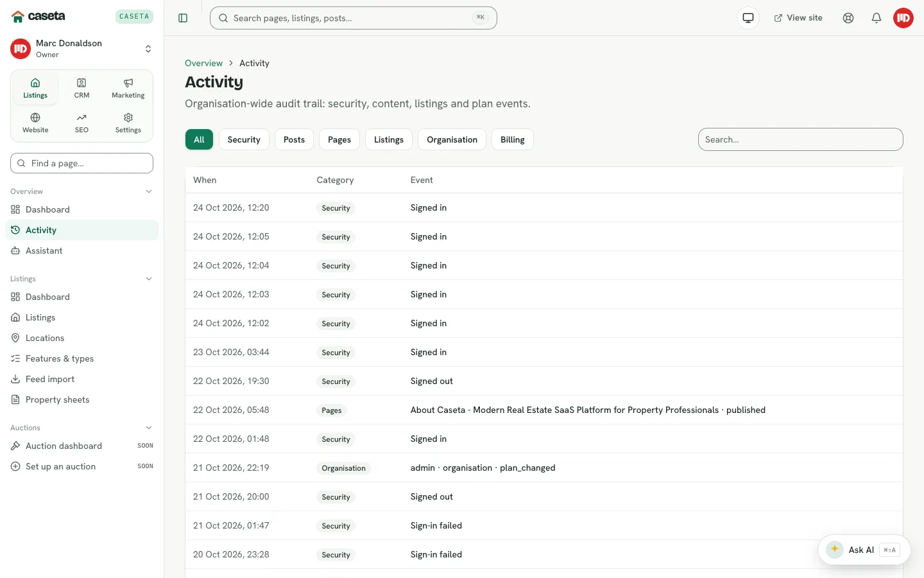Open Property sheets in the sidebar
This screenshot has height=578, width=924.
tap(81, 399)
